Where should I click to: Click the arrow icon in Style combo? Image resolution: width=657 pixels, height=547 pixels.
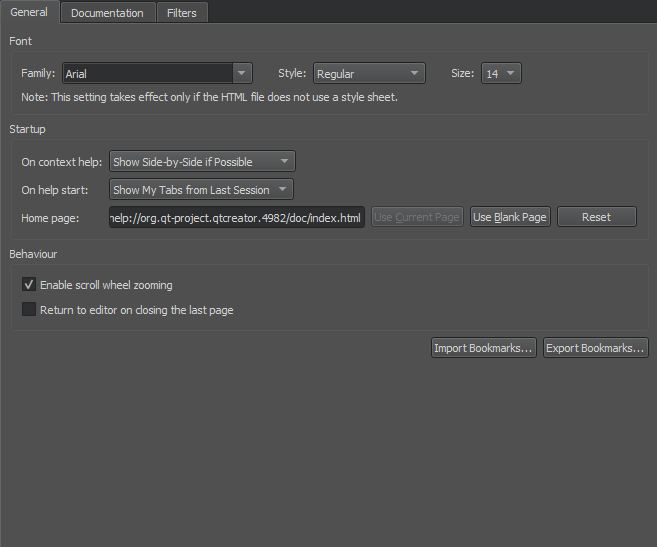click(414, 73)
